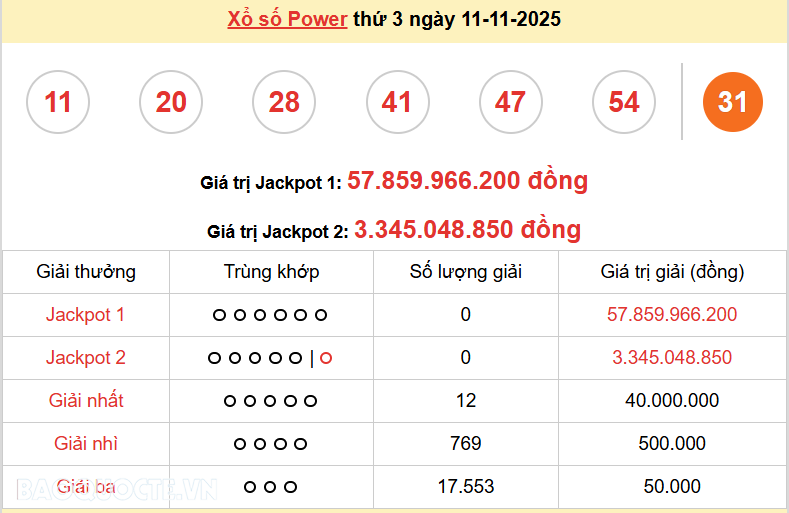
Task: Click the "Giá trị giải (đồng)" column header
Action: coord(672,272)
